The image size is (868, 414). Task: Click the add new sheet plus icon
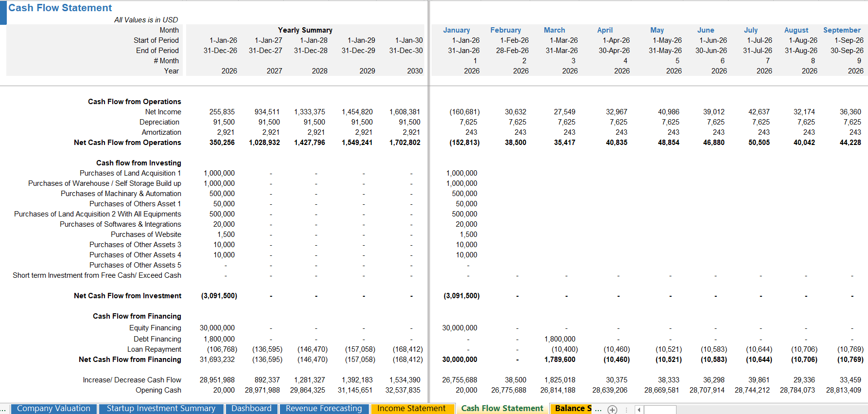[x=612, y=410]
